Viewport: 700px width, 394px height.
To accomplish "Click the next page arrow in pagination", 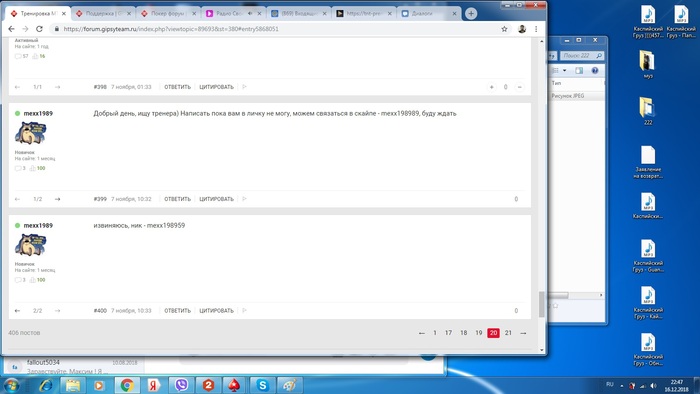I will tap(523, 333).
